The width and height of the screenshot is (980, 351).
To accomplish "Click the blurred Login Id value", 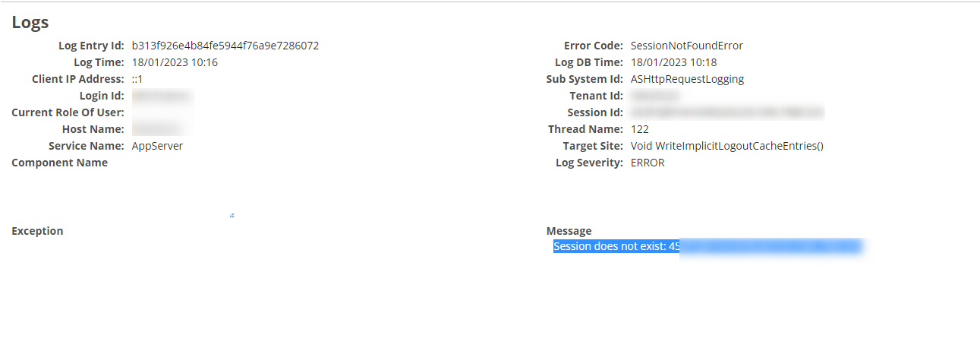I will 162,96.
